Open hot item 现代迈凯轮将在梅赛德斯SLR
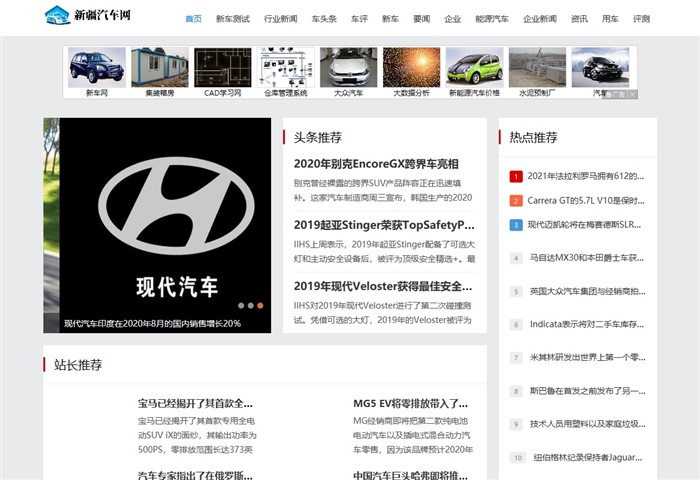 (x=584, y=225)
